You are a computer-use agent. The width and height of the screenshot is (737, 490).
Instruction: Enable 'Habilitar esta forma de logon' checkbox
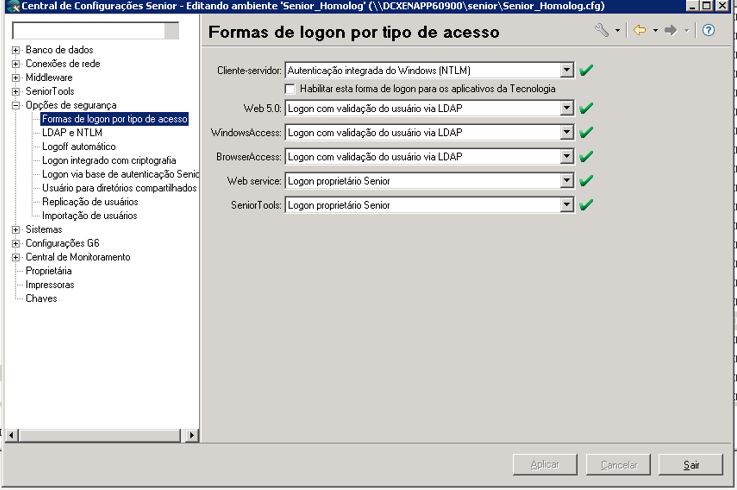pyautogui.click(x=291, y=89)
